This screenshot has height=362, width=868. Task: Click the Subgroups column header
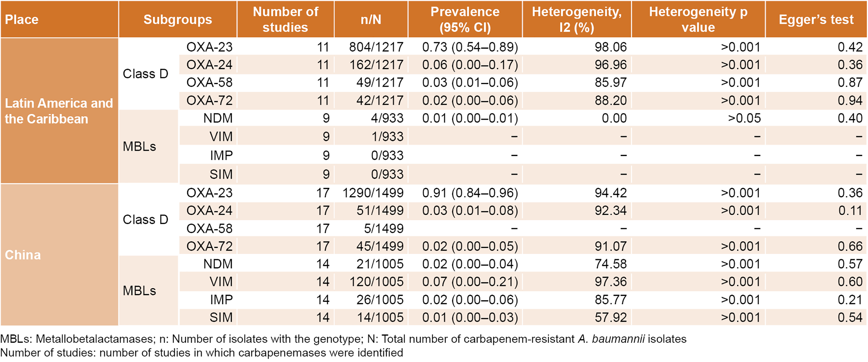tap(178, 19)
